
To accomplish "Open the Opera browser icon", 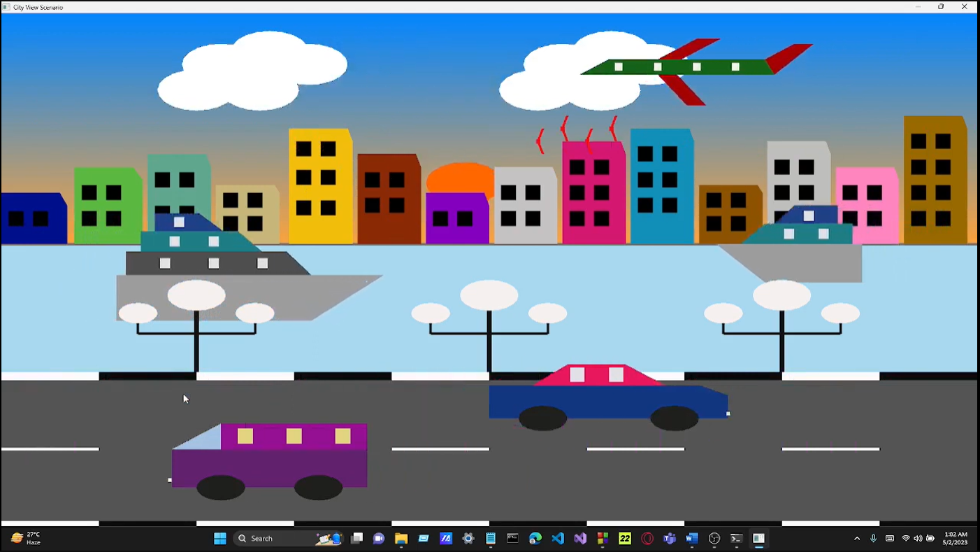I will pyautogui.click(x=647, y=538).
